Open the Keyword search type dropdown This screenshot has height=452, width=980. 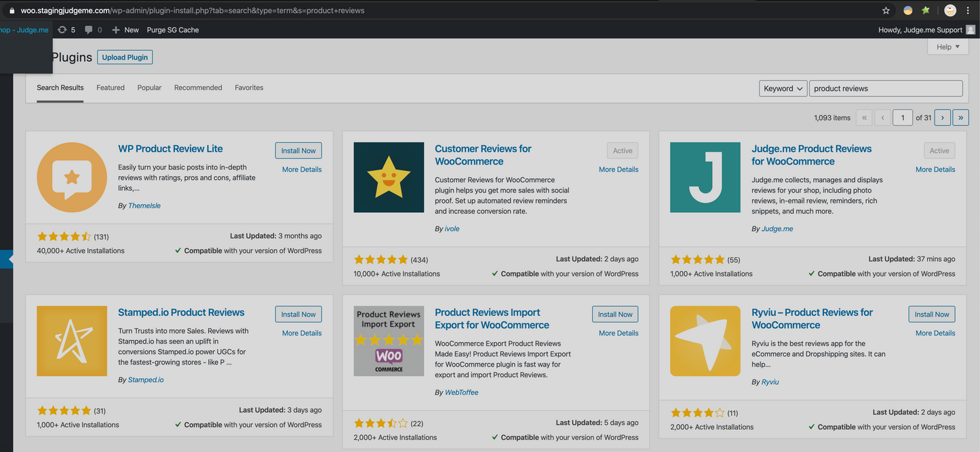click(783, 88)
